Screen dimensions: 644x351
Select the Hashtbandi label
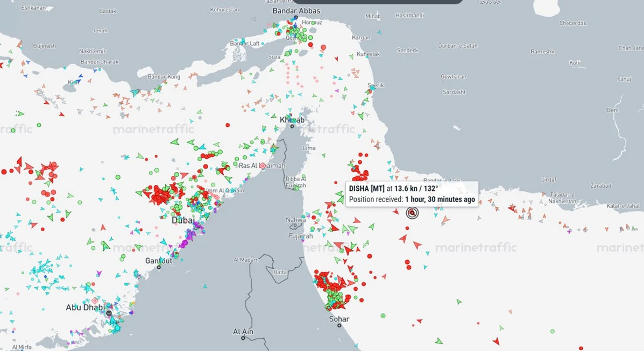coord(409,16)
